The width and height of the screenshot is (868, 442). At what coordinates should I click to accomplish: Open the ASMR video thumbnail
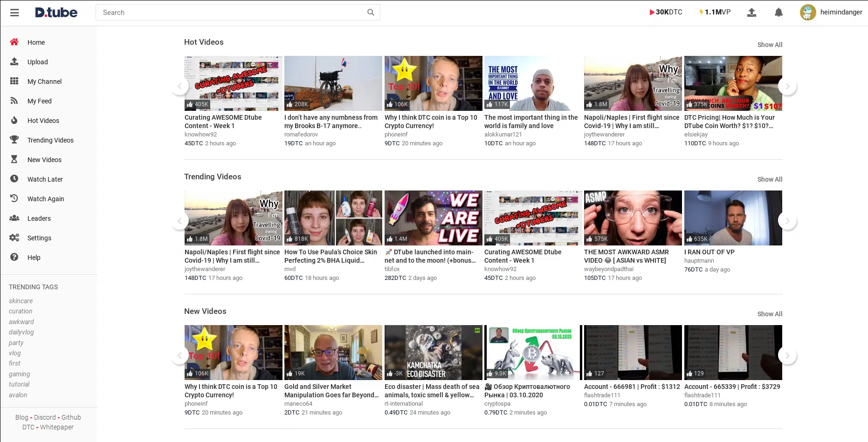[x=633, y=218]
